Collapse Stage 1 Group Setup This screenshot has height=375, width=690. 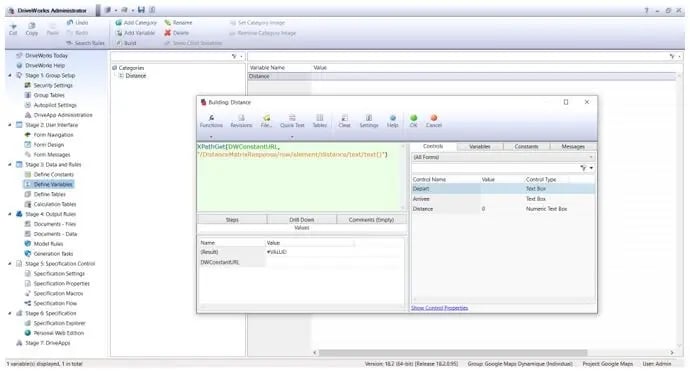coord(10,75)
